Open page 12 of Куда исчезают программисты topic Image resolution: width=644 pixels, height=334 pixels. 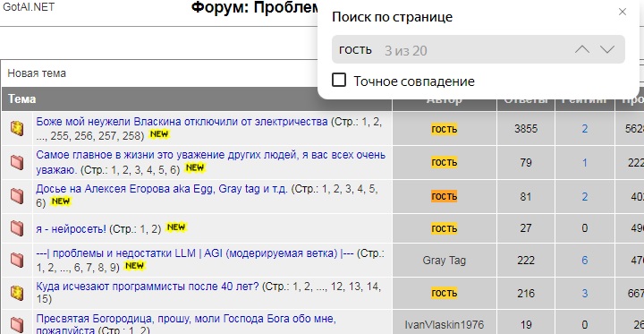336,287
